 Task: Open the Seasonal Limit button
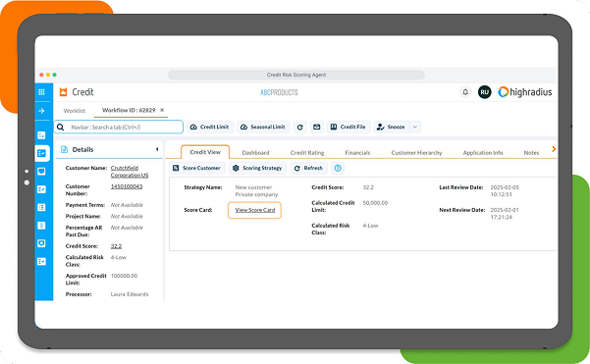(263, 128)
